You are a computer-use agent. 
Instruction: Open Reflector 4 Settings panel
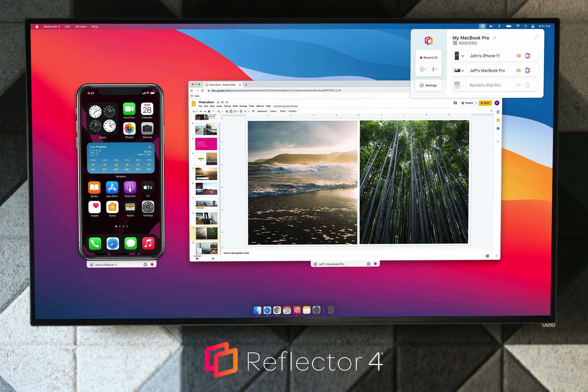pyautogui.click(x=428, y=85)
